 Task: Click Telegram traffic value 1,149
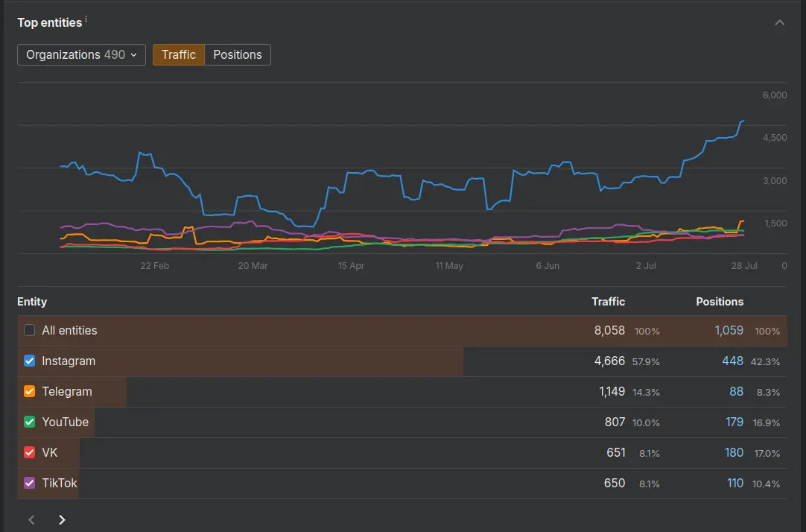[612, 392]
